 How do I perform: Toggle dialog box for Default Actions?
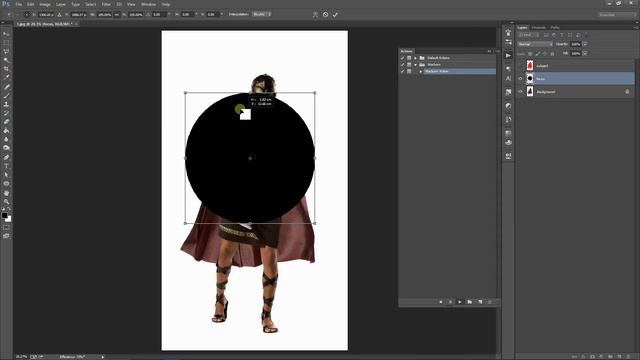(x=409, y=58)
